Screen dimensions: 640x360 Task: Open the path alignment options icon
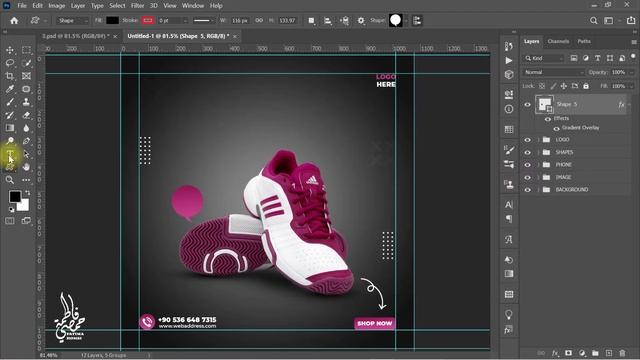[328, 20]
